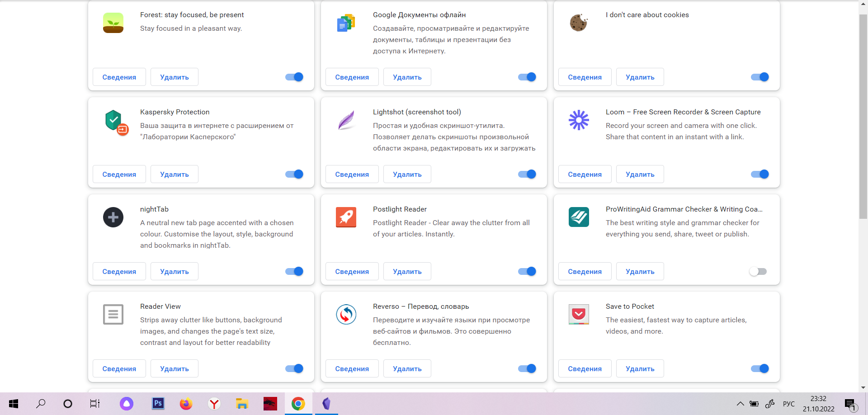
Task: Show hidden system tray icons chevron
Action: [740, 404]
